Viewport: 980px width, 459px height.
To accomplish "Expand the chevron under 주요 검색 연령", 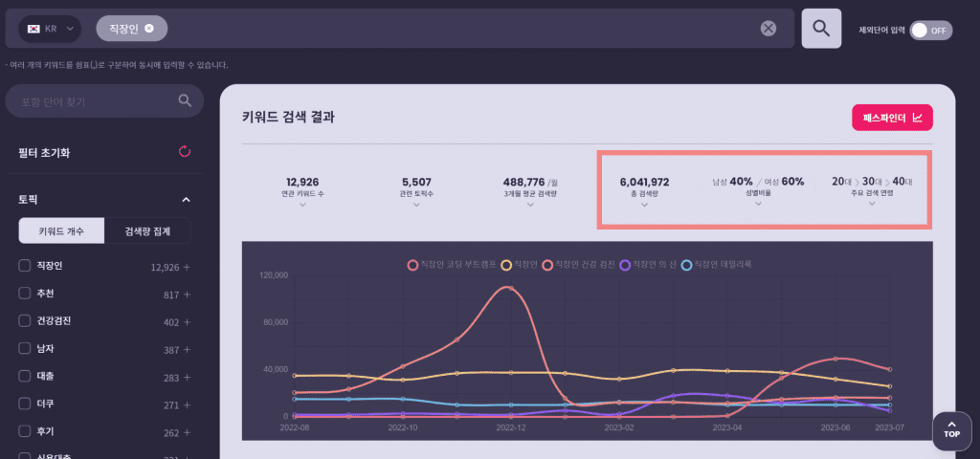I will tap(872, 205).
